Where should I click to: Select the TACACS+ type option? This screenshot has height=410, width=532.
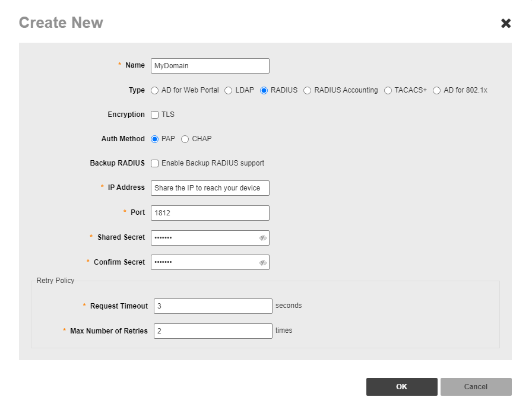(x=388, y=91)
